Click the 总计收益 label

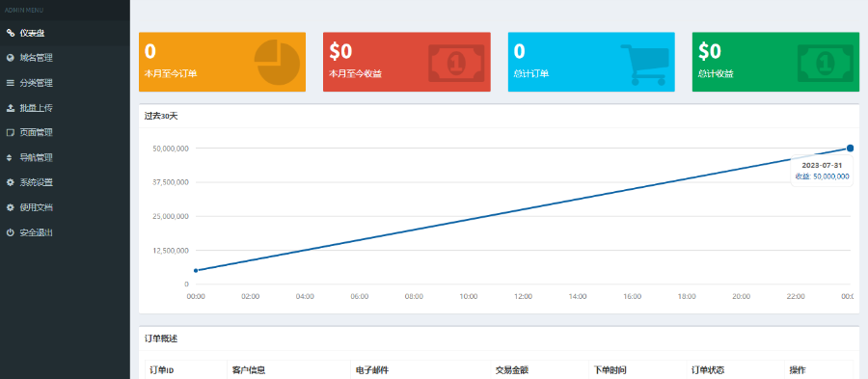(x=716, y=73)
